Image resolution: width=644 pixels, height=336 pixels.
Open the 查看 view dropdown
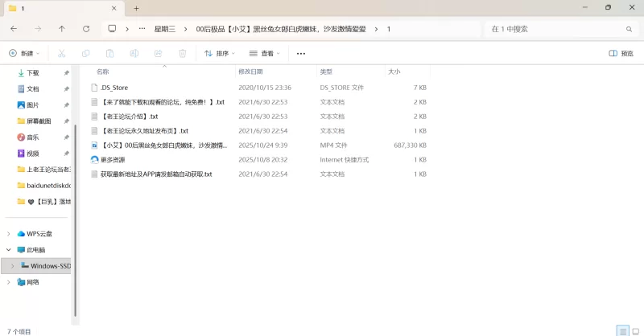pyautogui.click(x=265, y=53)
